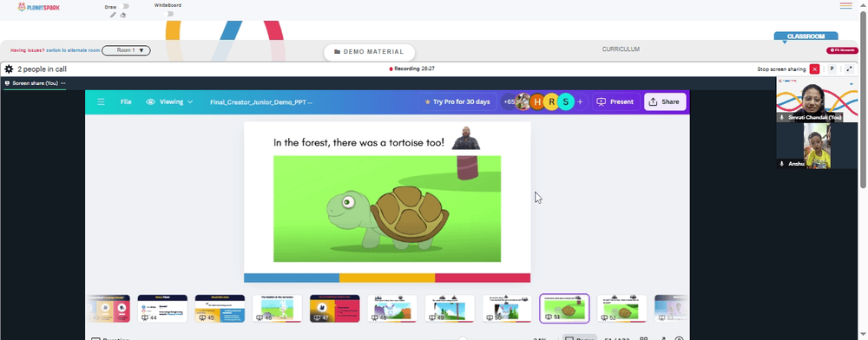Click the slide heading about the tortoise
The width and height of the screenshot is (868, 340).
pos(358,142)
